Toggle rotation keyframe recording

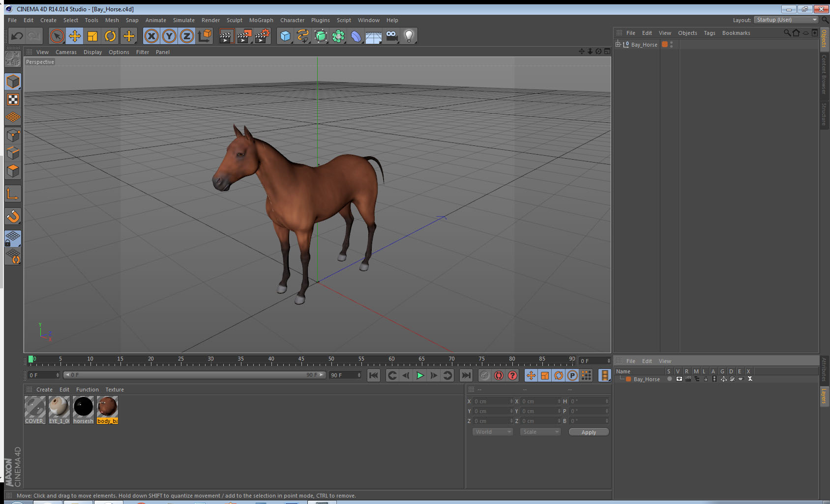click(559, 375)
